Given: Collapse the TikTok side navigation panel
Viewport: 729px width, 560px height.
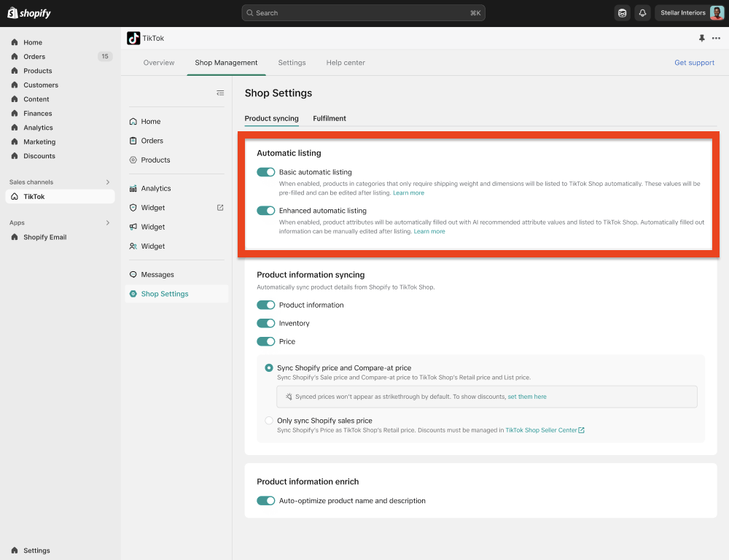Looking at the screenshot, I should pyautogui.click(x=220, y=93).
